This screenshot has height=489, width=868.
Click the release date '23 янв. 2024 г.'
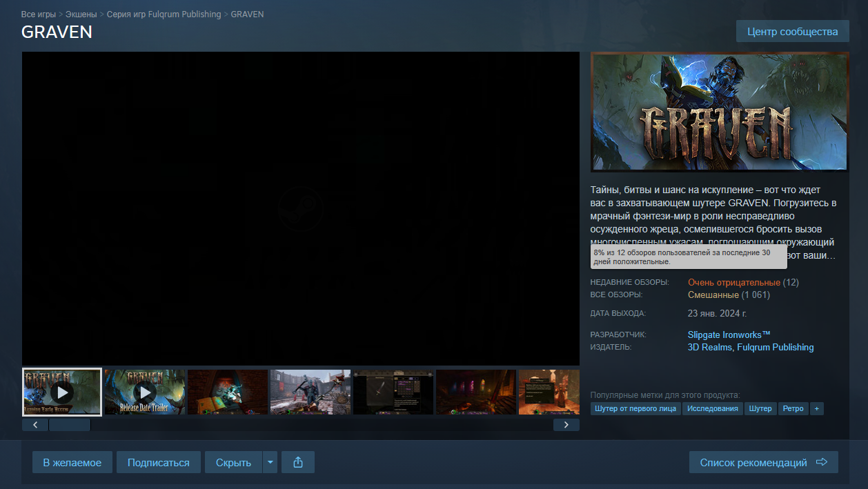click(x=718, y=313)
